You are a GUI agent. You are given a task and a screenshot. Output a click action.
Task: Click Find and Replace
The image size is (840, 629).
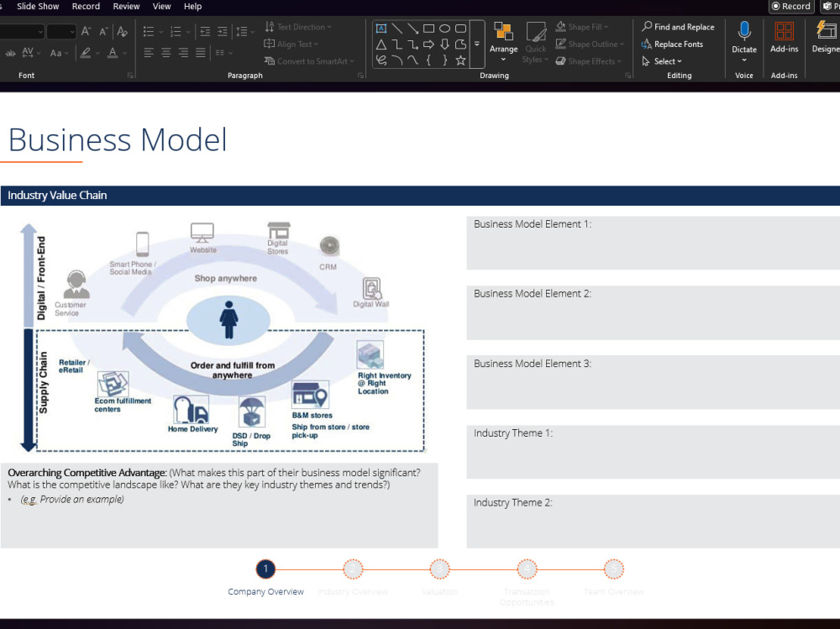(678, 27)
